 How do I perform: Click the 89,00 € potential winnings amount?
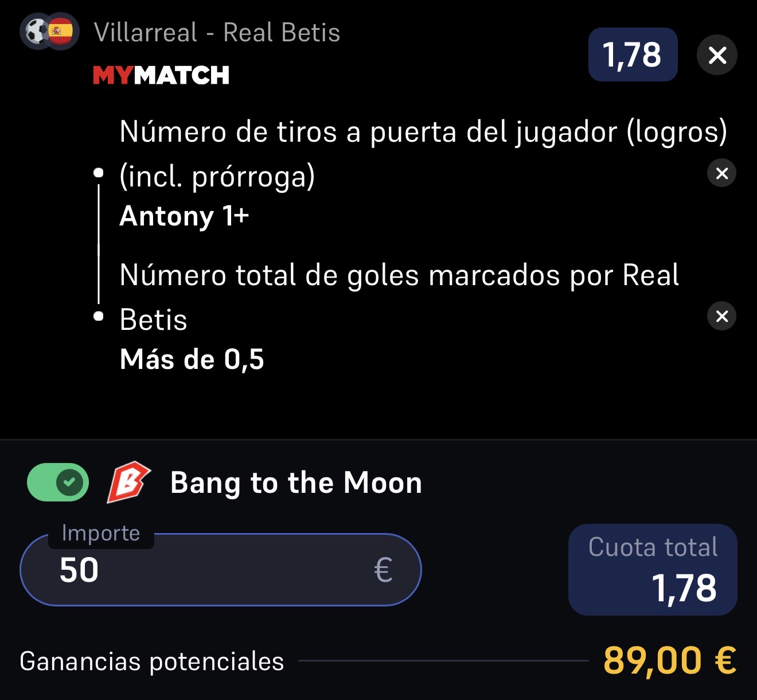pyautogui.click(x=670, y=660)
